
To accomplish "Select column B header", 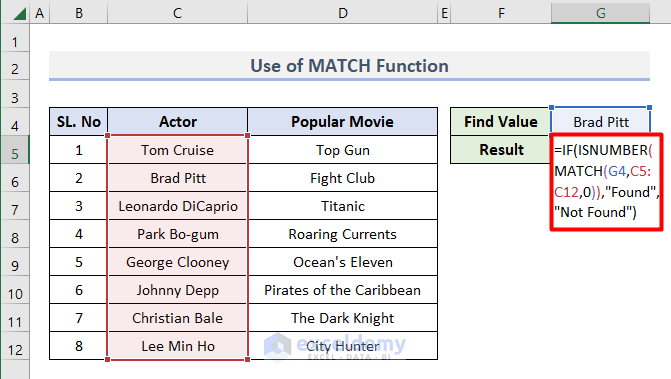I will 79,13.
